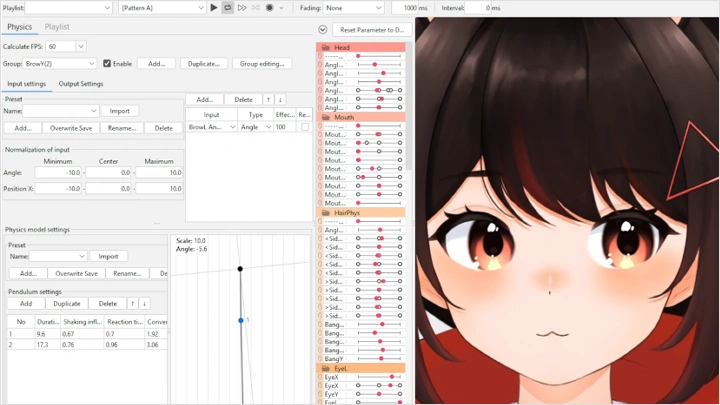The height and width of the screenshot is (405, 720).
Task: Click the Duplicate... group button
Action: (203, 63)
